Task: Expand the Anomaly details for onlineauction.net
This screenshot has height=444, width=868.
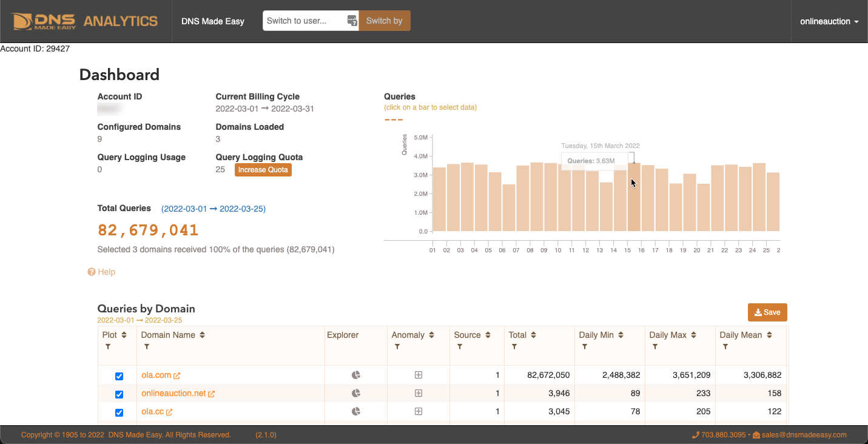Action: pos(418,393)
